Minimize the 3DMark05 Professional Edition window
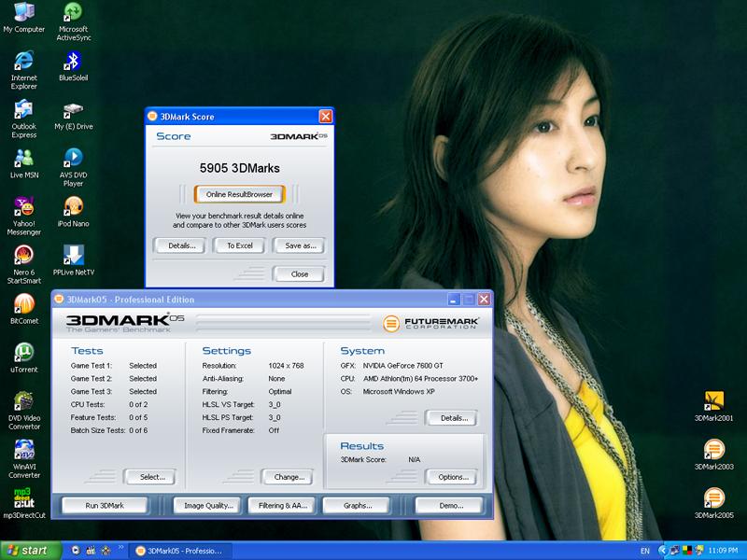The height and width of the screenshot is (560, 747). [454, 299]
